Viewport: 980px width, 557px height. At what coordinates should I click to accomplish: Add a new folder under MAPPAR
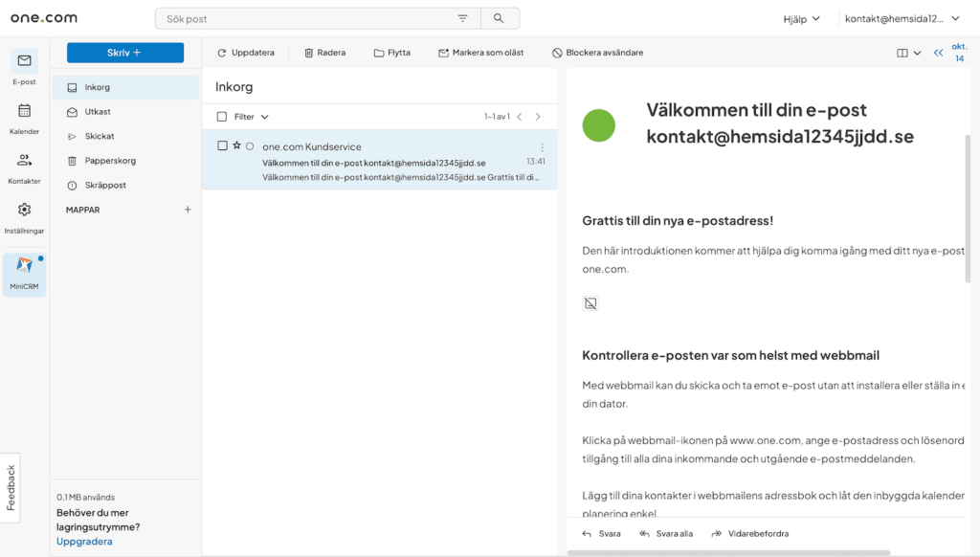pyautogui.click(x=188, y=210)
